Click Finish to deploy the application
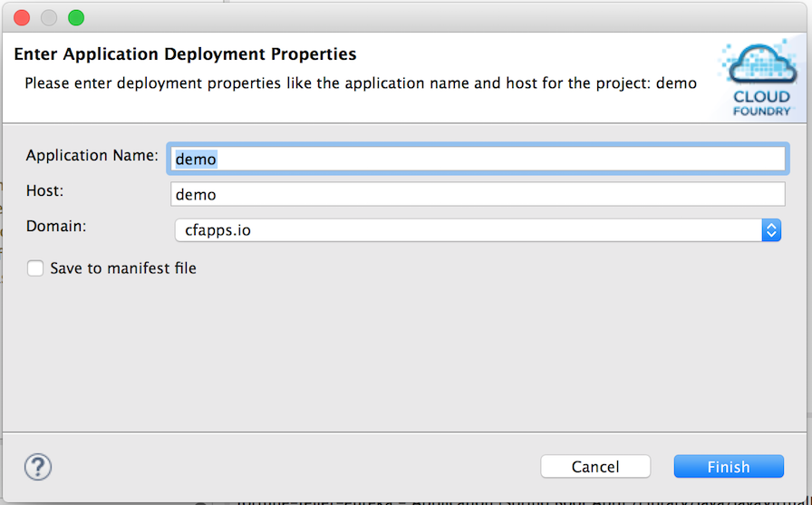This screenshot has height=505, width=812. pos(729,467)
